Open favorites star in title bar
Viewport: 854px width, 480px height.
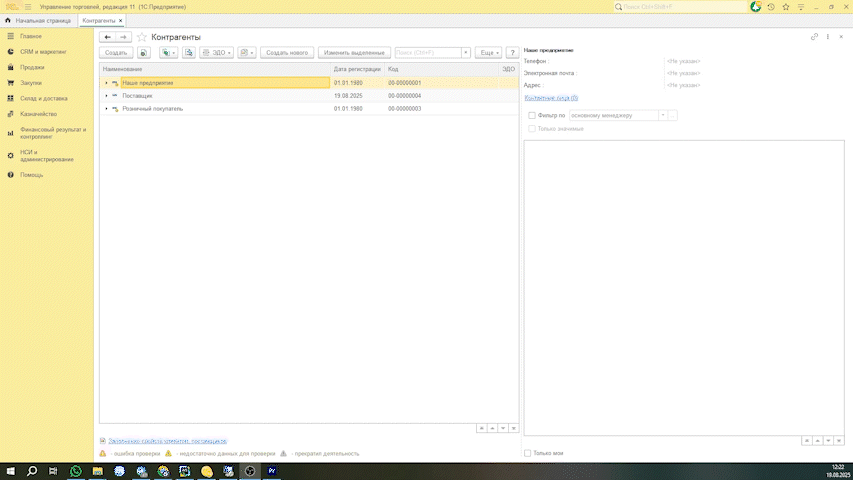tap(786, 7)
